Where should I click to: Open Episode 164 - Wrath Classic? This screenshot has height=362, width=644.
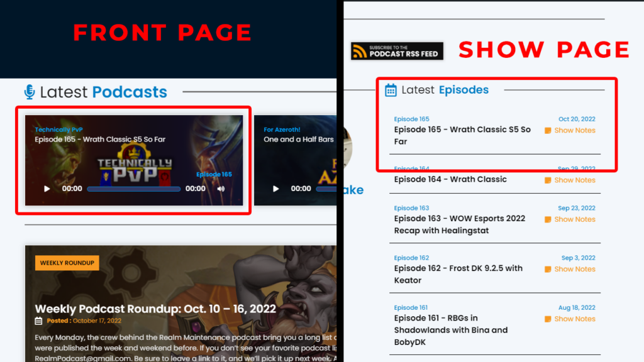450,179
